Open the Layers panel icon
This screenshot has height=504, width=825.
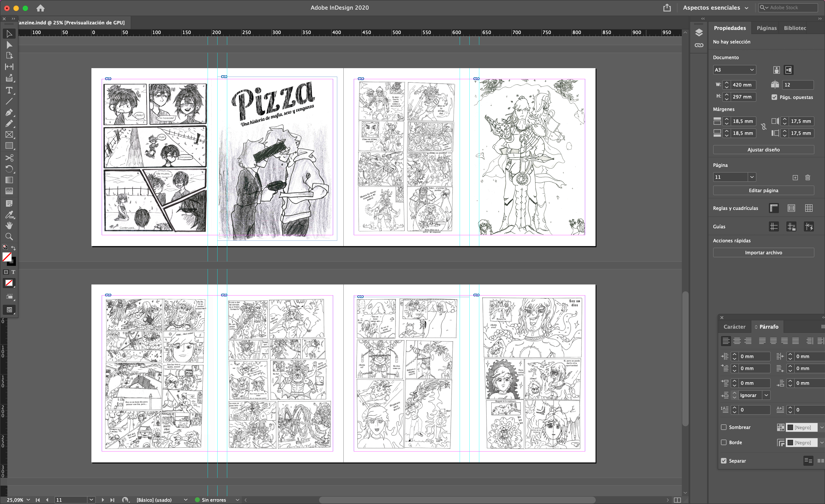[x=699, y=32]
